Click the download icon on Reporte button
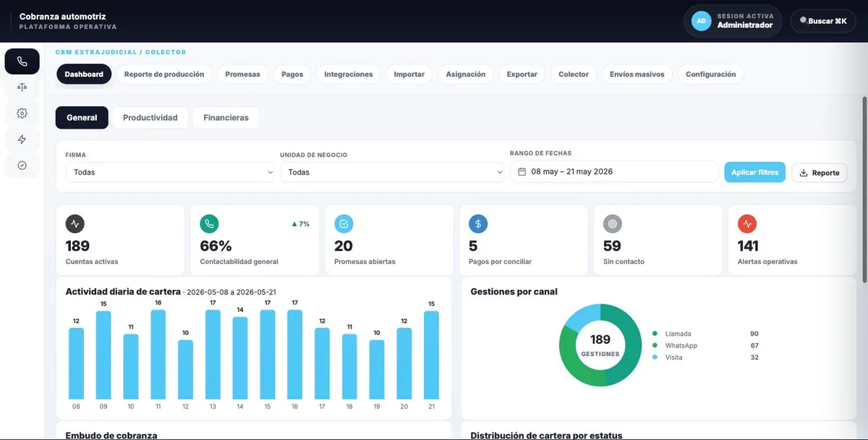The width and height of the screenshot is (868, 440). pos(804,173)
